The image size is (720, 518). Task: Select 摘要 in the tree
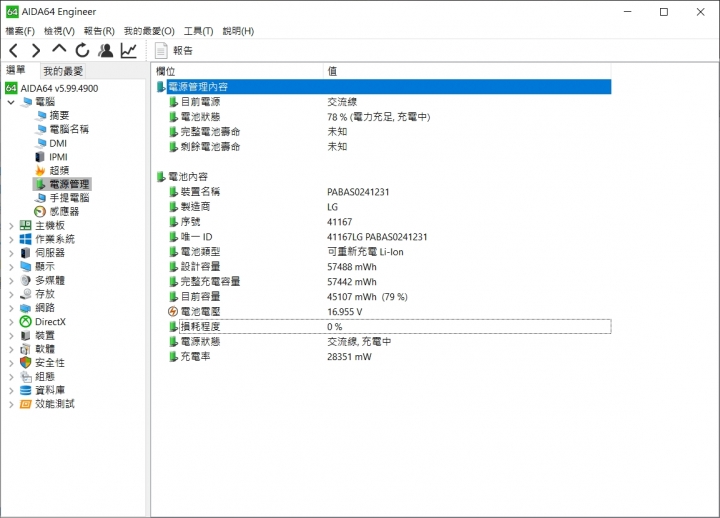pos(59,115)
